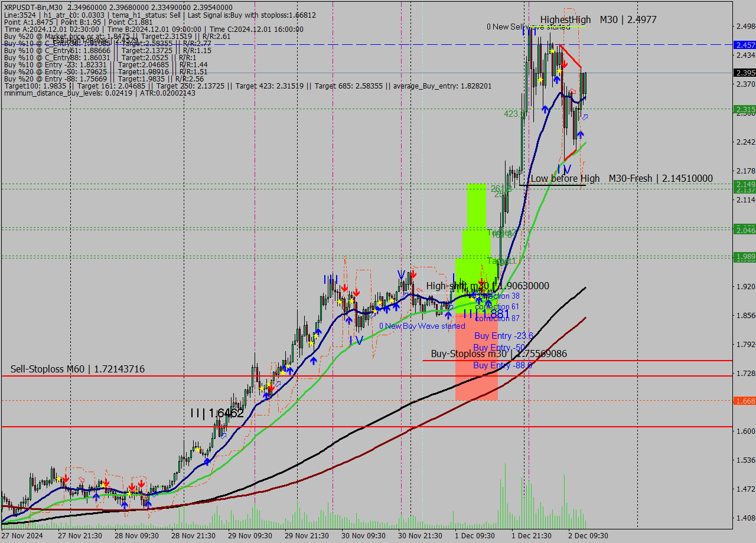756x543 pixels.
Task: Click the 'HighestHigh M30 | 2.4977' label
Action: point(598,19)
